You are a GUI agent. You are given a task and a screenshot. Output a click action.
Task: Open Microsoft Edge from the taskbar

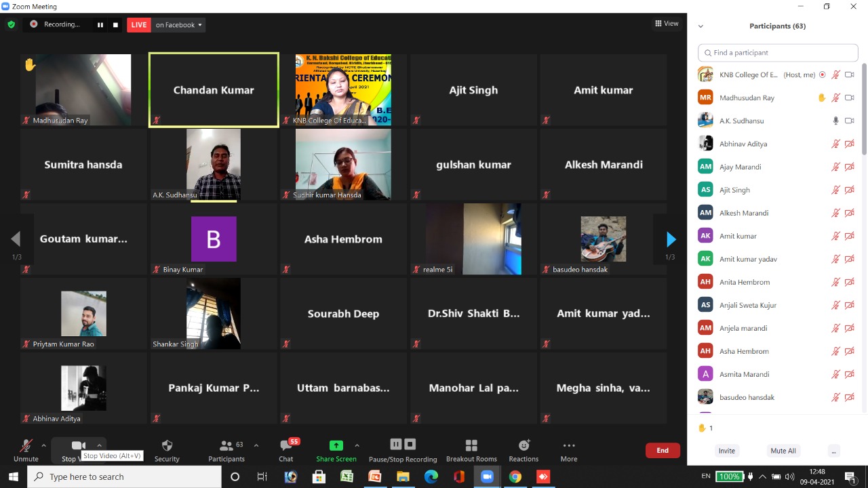pos(431,476)
